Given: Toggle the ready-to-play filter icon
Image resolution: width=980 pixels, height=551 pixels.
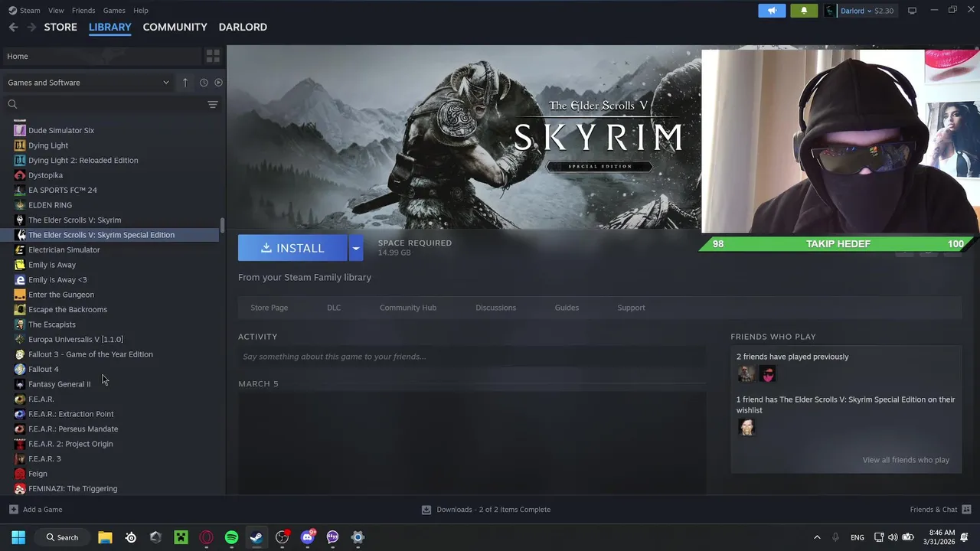Looking at the screenshot, I should point(218,83).
